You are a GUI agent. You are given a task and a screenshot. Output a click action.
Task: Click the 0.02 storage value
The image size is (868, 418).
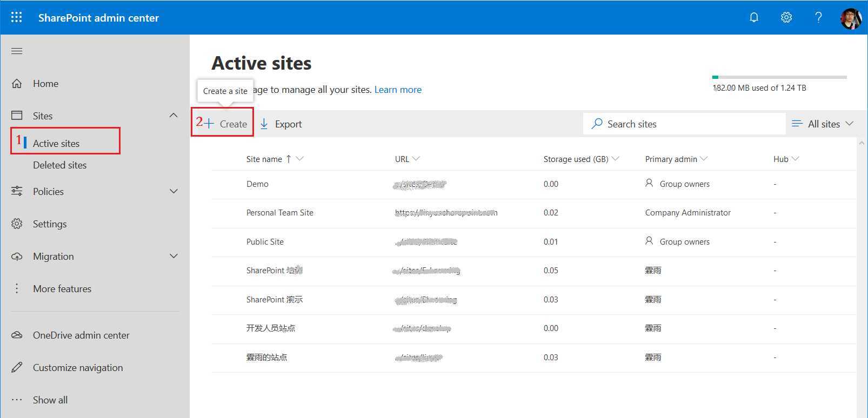click(x=551, y=213)
